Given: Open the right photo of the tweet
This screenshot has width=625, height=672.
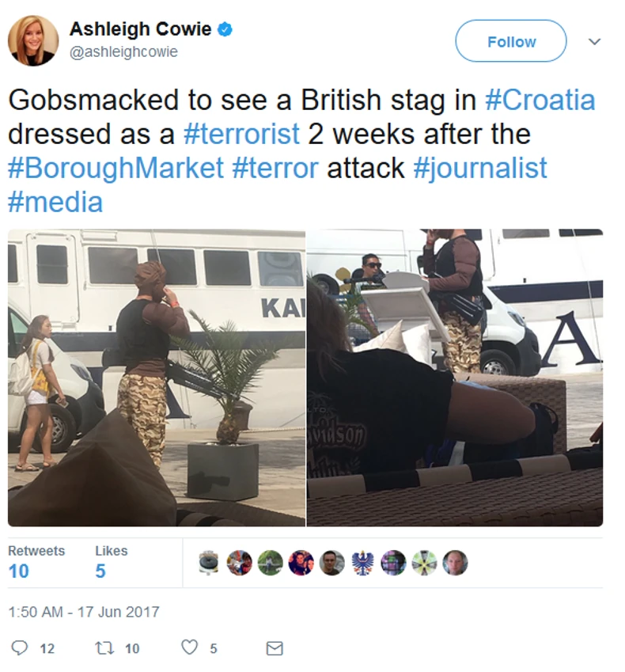Looking at the screenshot, I should (455, 378).
